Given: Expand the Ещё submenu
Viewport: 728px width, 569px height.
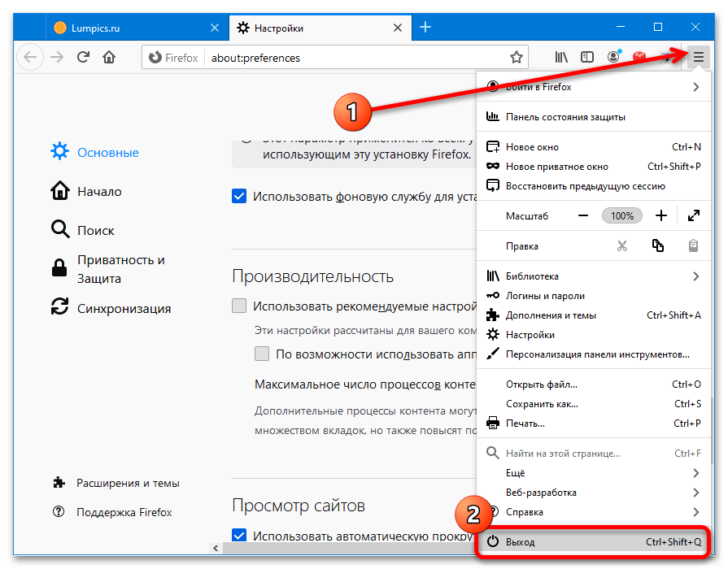Looking at the screenshot, I should point(594,473).
